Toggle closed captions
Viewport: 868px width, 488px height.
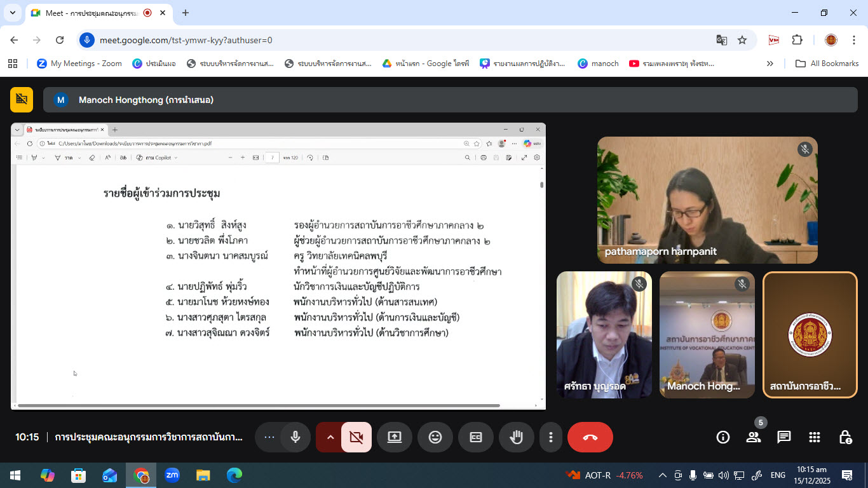475,437
